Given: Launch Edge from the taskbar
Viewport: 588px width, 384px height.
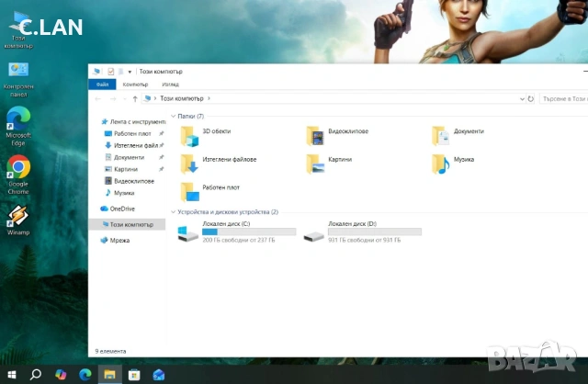Looking at the screenshot, I should coord(85,374).
